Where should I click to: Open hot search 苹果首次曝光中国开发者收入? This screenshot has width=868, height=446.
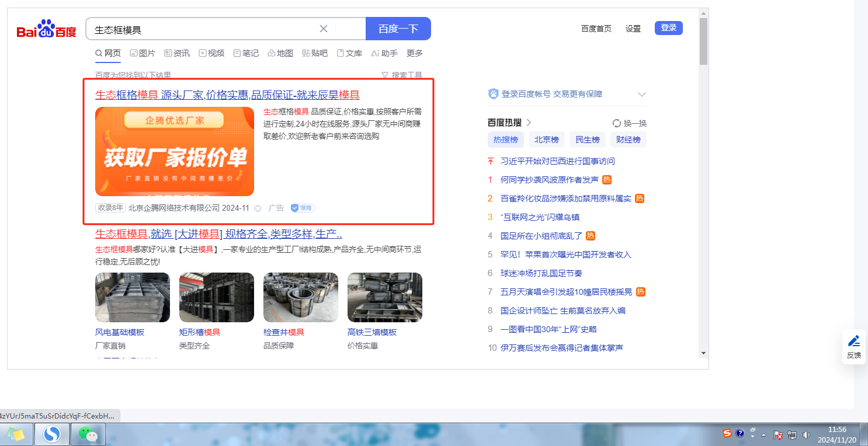coord(566,255)
